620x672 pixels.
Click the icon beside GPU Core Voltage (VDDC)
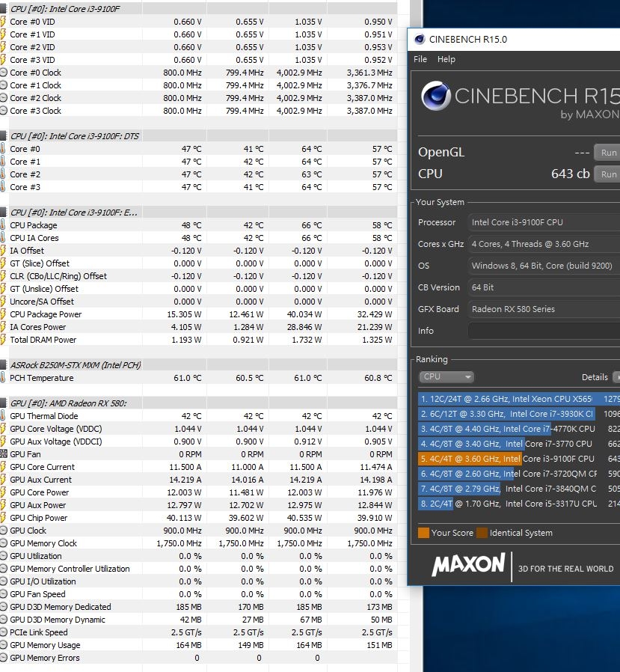(3, 429)
